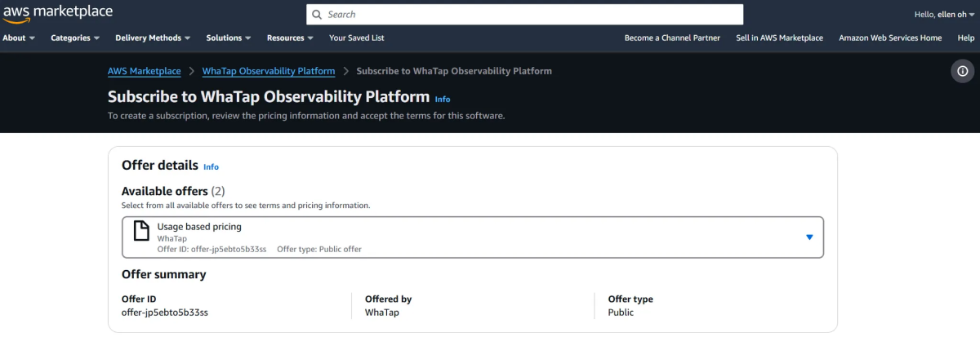980x337 pixels.
Task: Open the Hello, ellen oh account menu
Action: [x=946, y=14]
